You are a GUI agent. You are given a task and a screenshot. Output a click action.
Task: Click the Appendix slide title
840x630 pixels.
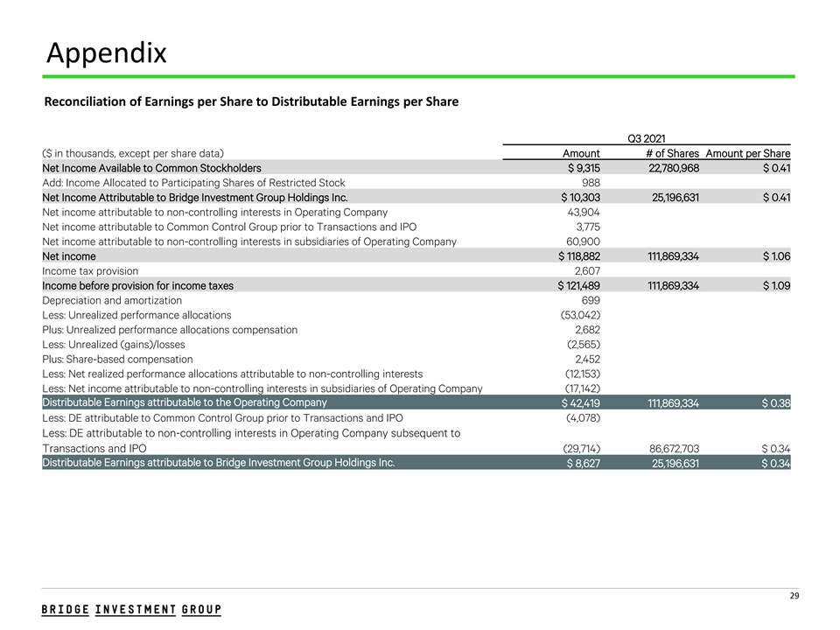tap(106, 53)
